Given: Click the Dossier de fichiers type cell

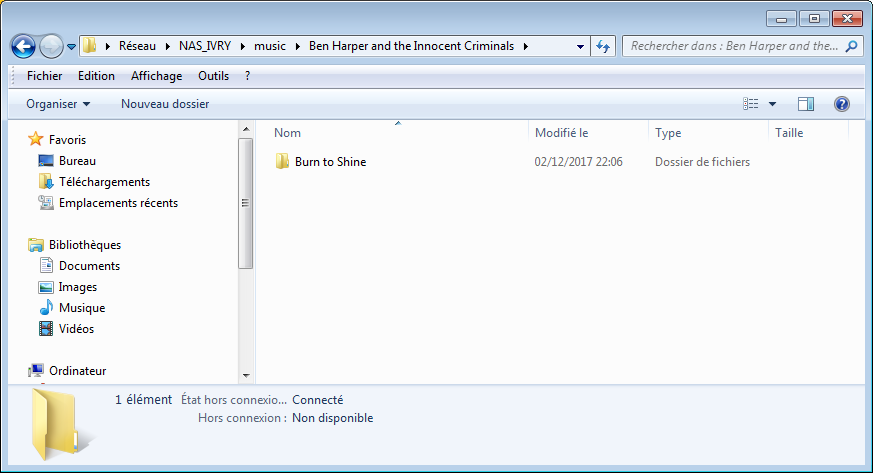Looking at the screenshot, I should [702, 162].
